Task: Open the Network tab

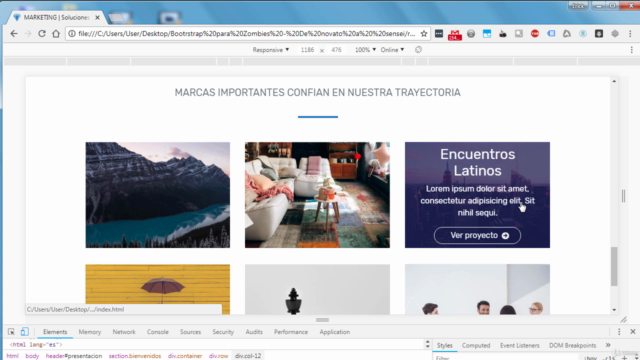Action: (x=124, y=332)
